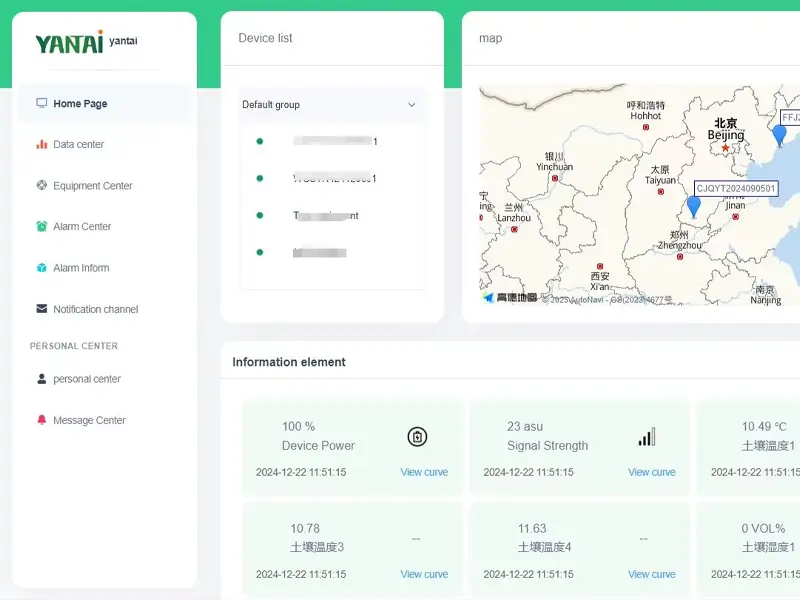Open the Default group dropdown
This screenshot has width=800, height=600.
coord(330,105)
